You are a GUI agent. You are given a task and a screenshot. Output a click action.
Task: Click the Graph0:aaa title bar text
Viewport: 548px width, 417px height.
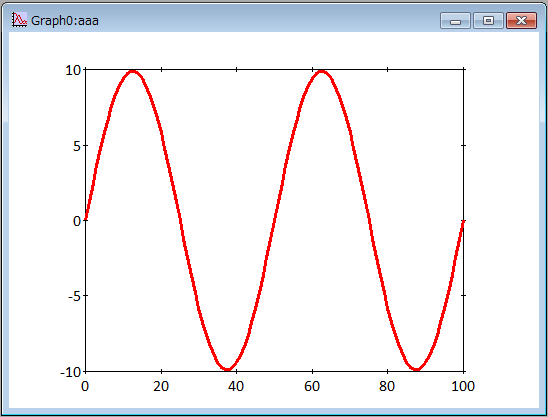[65, 21]
